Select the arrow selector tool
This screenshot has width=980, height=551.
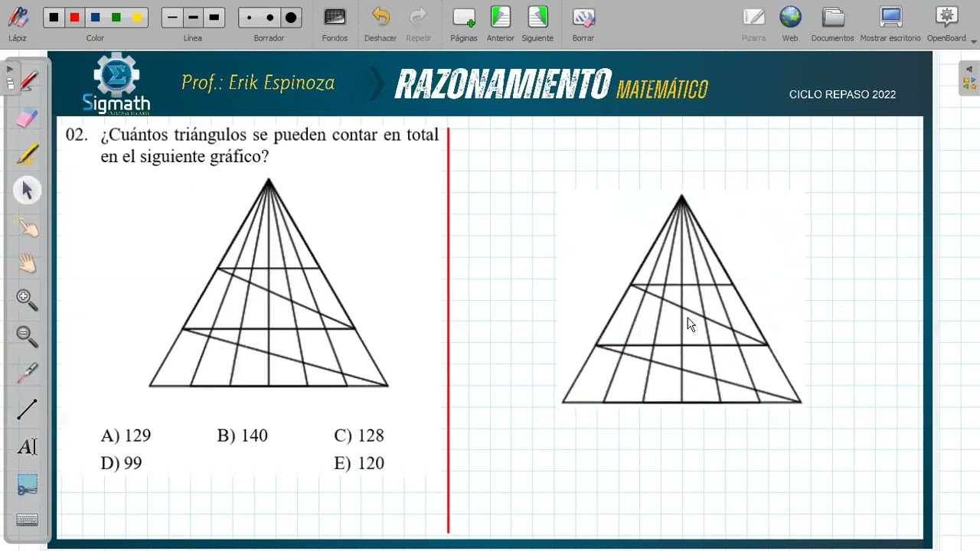point(28,191)
